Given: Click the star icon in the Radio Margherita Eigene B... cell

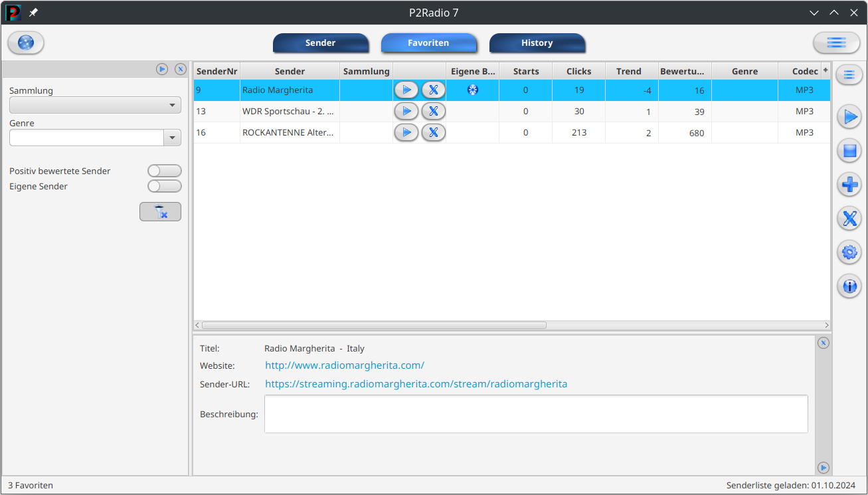Looking at the screenshot, I should click(473, 90).
